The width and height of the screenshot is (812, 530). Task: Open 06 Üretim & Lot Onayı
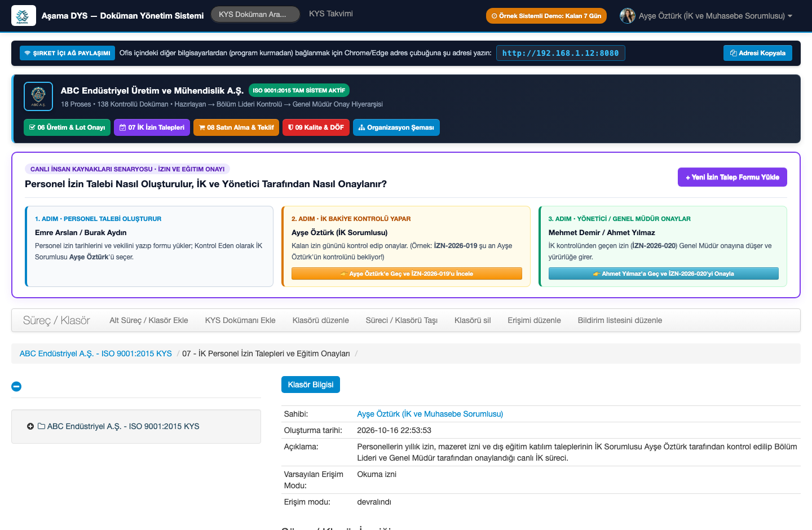[x=67, y=127]
